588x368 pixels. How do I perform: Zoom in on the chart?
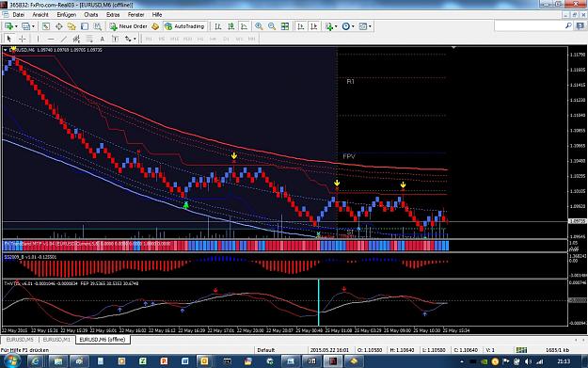pyautogui.click(x=259, y=26)
